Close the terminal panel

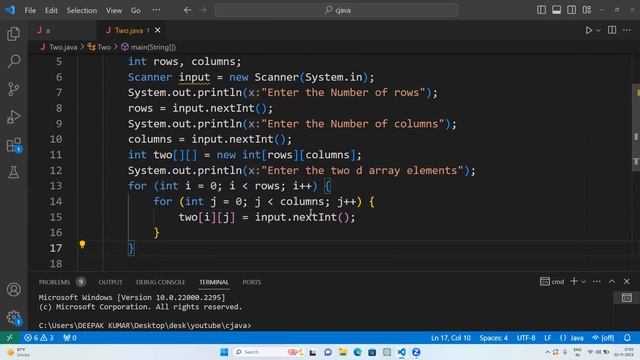(627, 281)
